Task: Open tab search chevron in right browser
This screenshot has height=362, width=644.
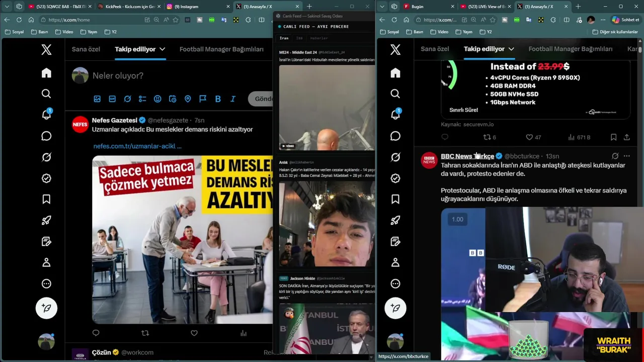Action: pyautogui.click(x=382, y=7)
